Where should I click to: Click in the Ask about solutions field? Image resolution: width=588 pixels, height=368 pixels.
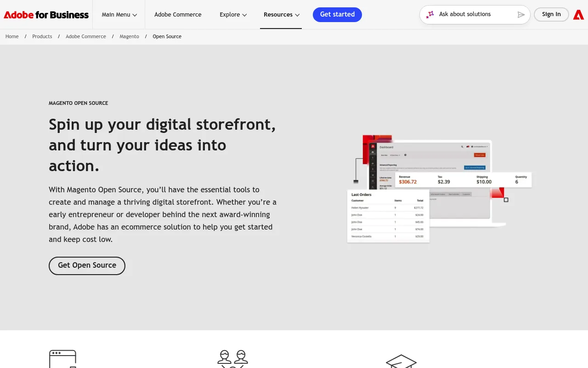(475, 15)
